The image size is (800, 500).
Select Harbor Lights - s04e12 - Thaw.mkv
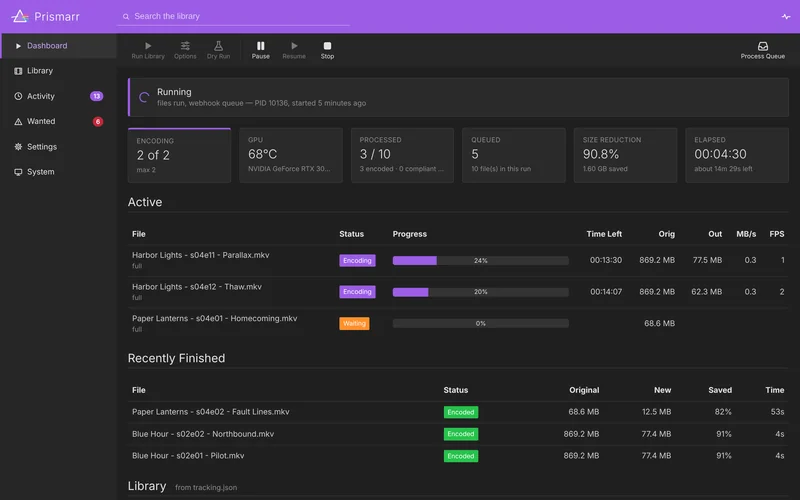click(x=197, y=287)
